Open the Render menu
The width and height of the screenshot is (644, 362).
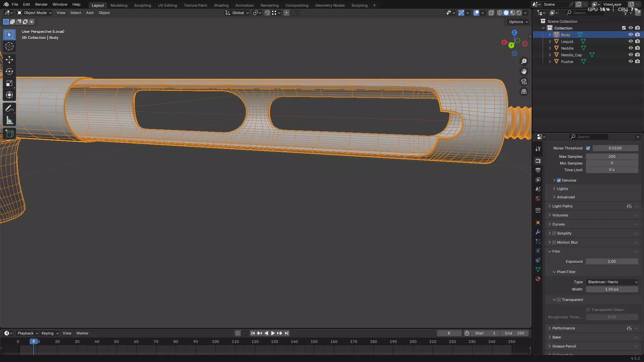click(x=41, y=4)
